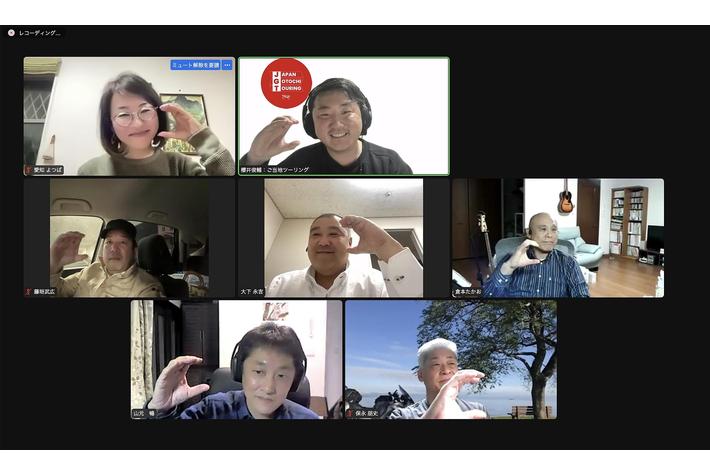Click the 山元 name label

tap(146, 413)
